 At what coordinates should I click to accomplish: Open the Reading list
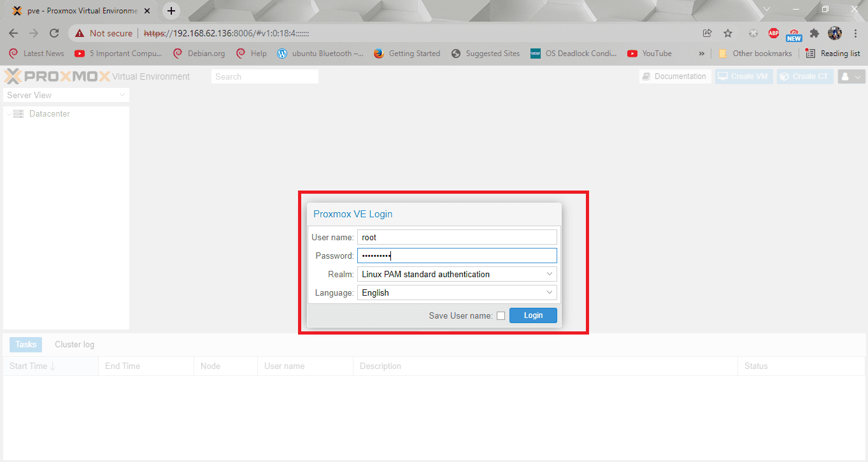pos(833,54)
